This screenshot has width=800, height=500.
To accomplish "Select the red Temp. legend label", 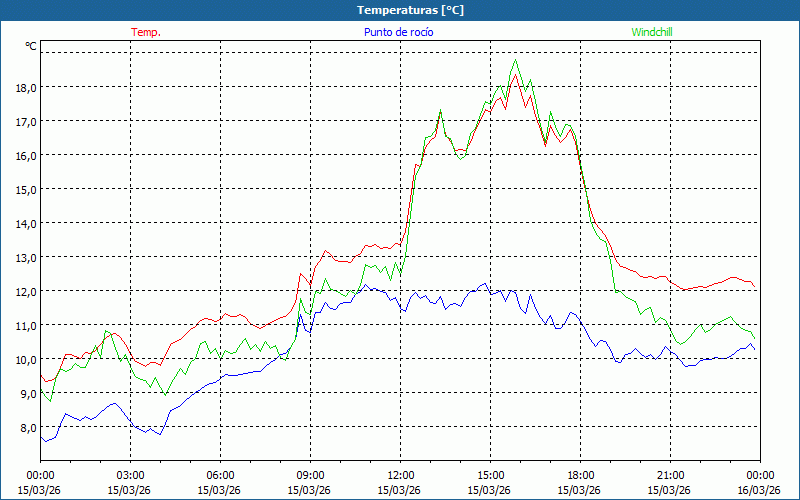I will click(146, 32).
